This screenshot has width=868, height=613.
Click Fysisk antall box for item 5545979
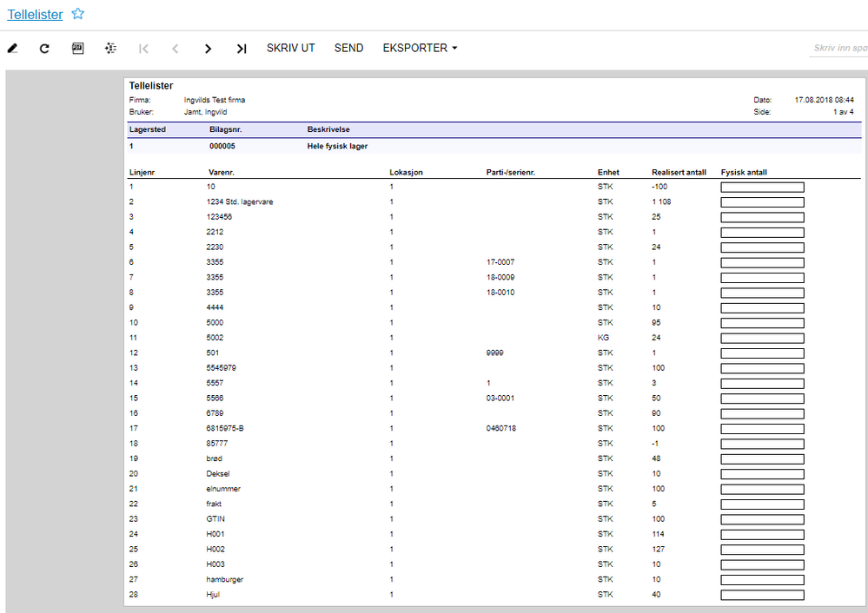pos(762,368)
